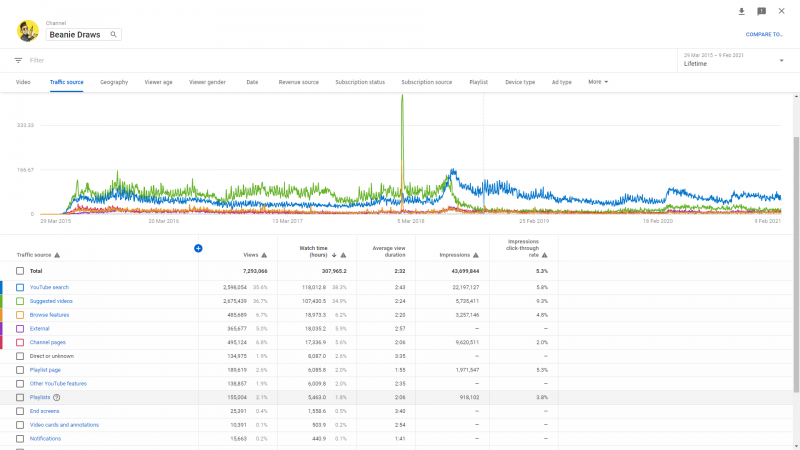Download the analytics report using the export icon
The image size is (800, 450).
click(741, 11)
